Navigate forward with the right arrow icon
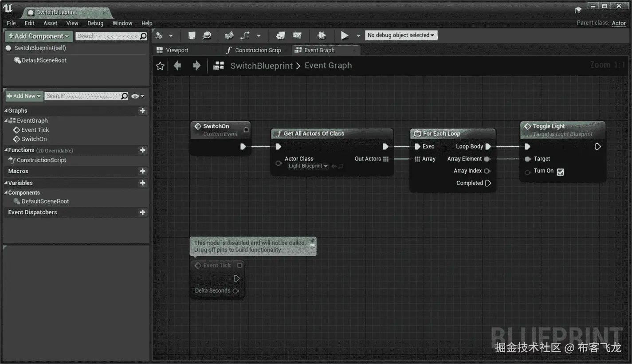 [x=196, y=66]
